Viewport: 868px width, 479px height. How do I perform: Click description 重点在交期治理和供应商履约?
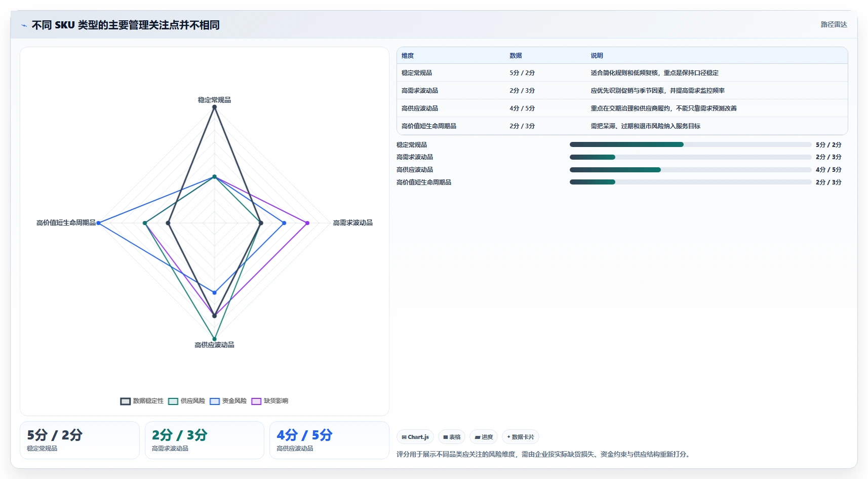663,108
